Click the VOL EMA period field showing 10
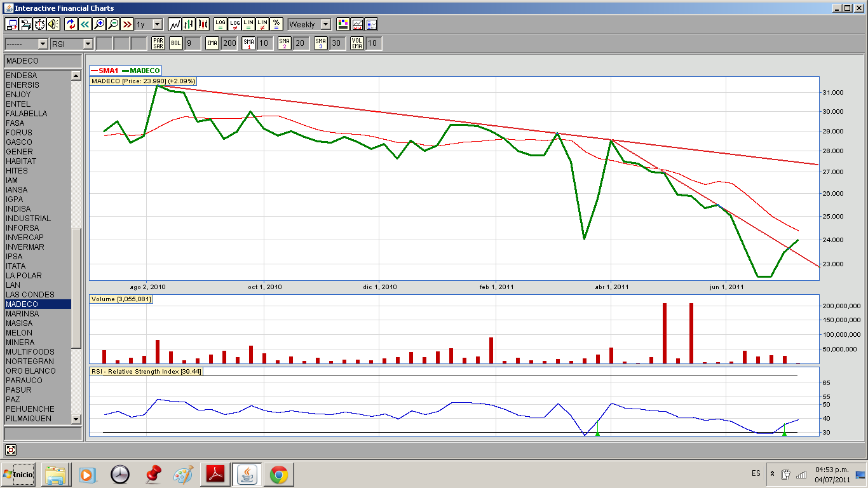 coord(374,43)
